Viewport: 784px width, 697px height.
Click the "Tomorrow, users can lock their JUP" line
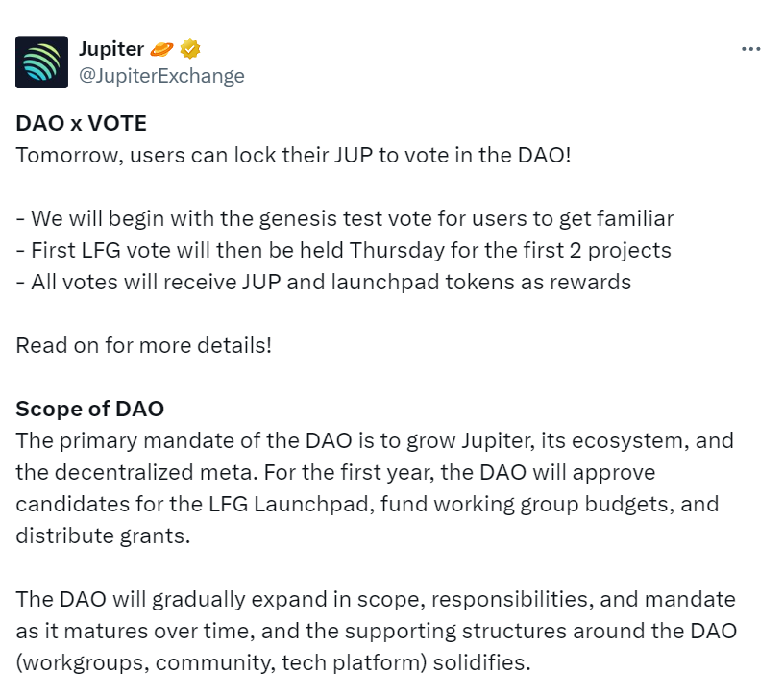pos(293,155)
